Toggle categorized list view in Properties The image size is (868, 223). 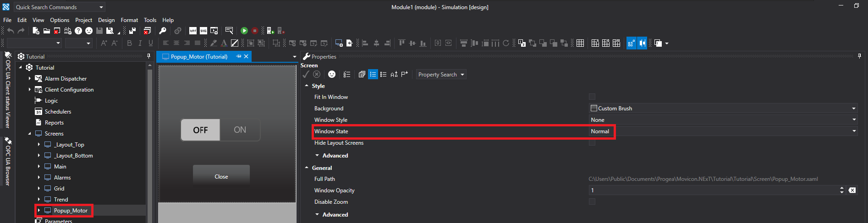pos(373,74)
